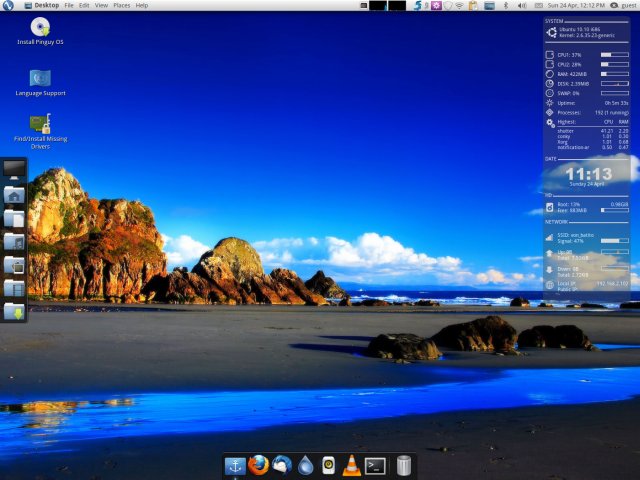Click the blue window icon in top panel
This screenshot has width=640, height=480.
[x=489, y=5]
